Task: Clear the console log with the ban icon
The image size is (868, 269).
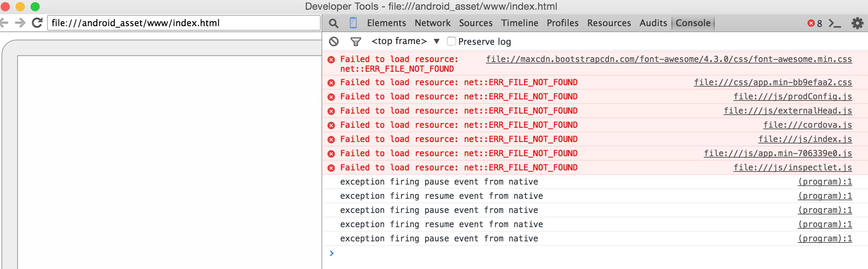Action: tap(334, 41)
